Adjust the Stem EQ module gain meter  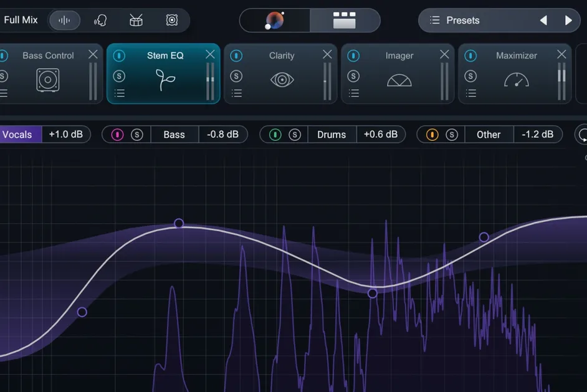[211, 81]
